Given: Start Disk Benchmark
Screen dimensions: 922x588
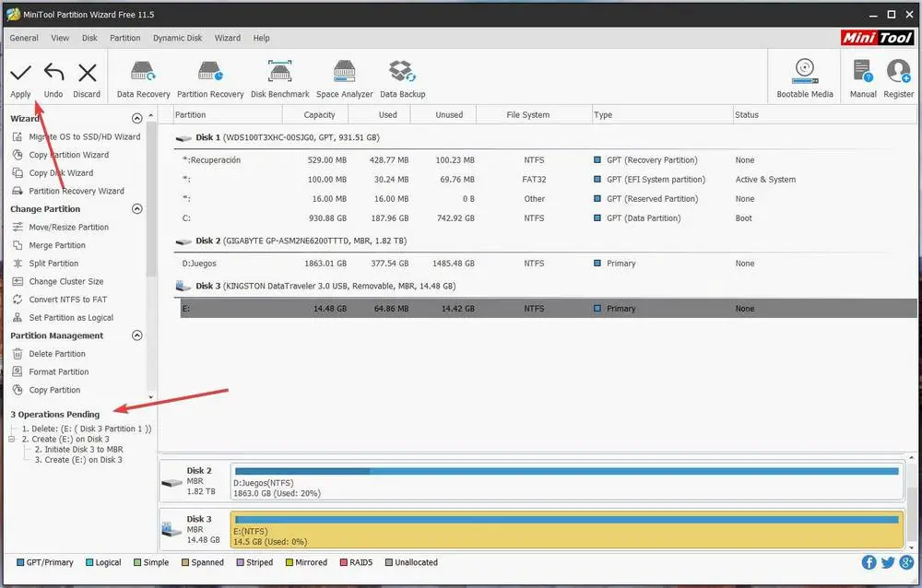Looking at the screenshot, I should point(280,79).
